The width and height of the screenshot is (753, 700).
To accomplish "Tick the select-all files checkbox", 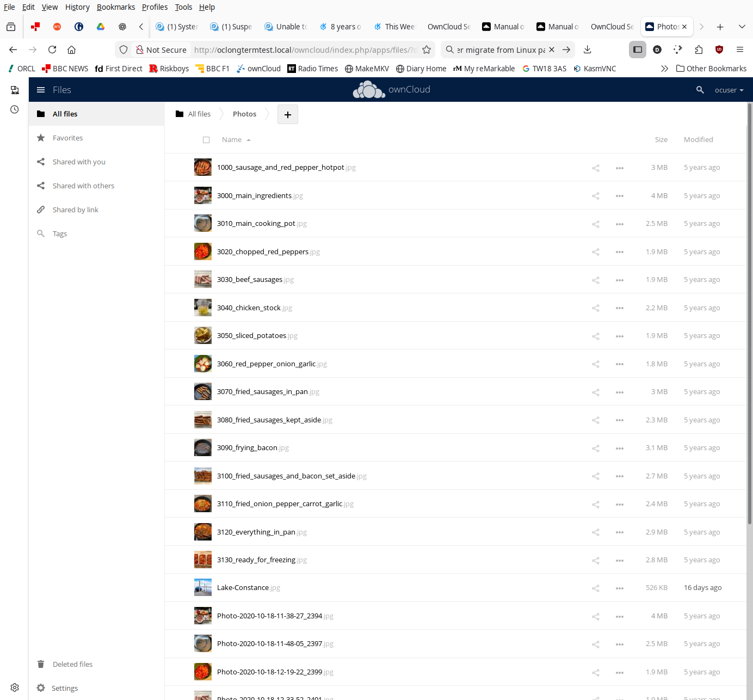I will pyautogui.click(x=206, y=140).
